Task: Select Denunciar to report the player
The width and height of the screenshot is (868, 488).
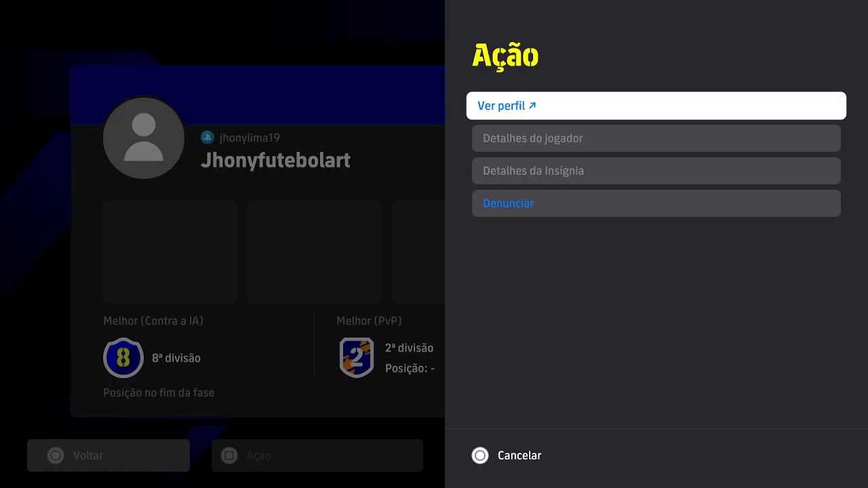Action: [656, 203]
